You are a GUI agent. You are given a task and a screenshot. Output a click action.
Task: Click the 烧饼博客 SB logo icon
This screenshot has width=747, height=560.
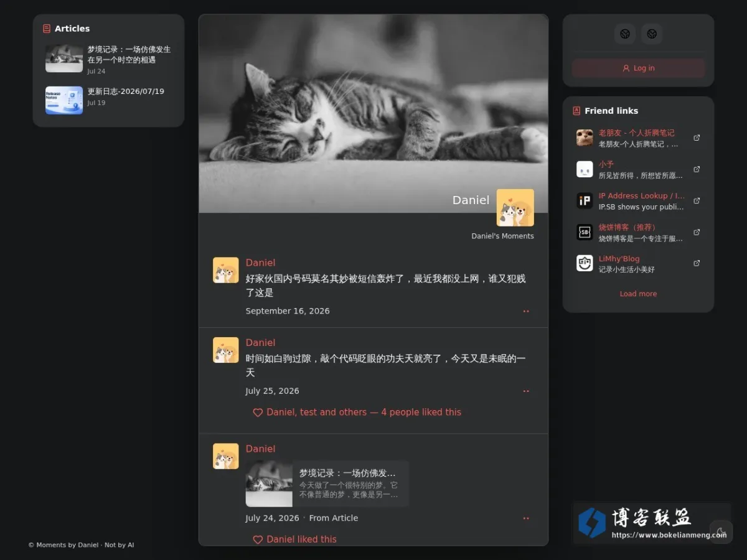(585, 232)
